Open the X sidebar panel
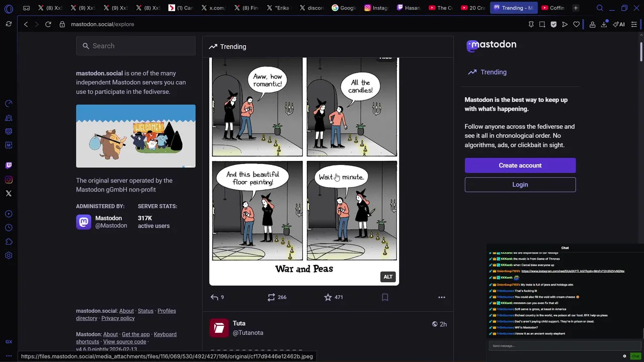Screen dimensions: 644x362 (x=9, y=194)
